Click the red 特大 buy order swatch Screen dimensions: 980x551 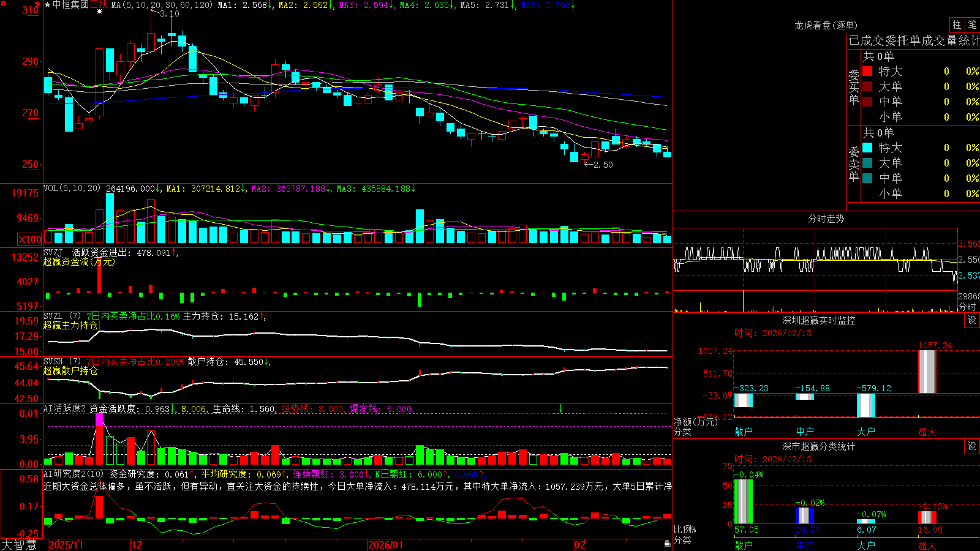click(x=867, y=71)
